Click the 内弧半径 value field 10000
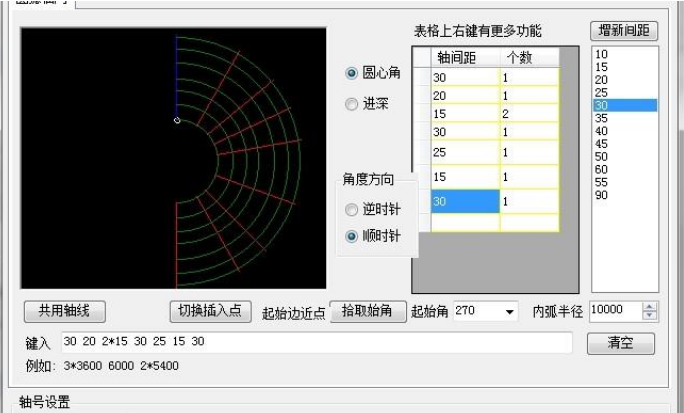 click(616, 311)
